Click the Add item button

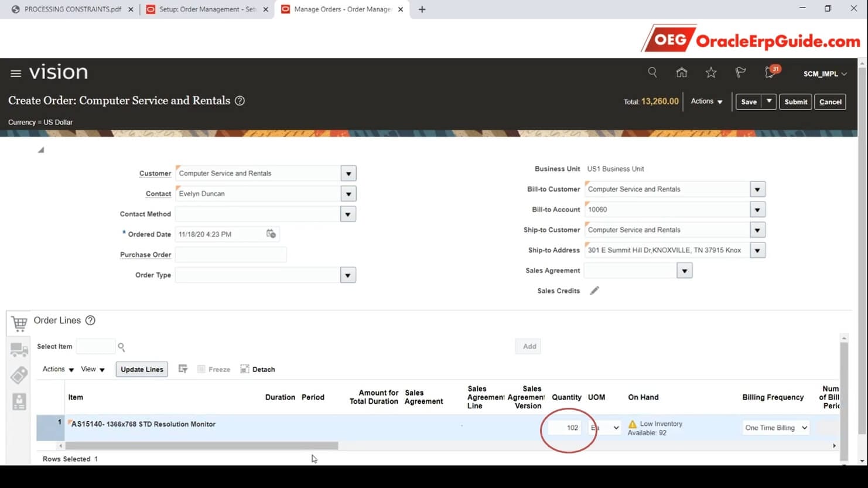point(529,346)
